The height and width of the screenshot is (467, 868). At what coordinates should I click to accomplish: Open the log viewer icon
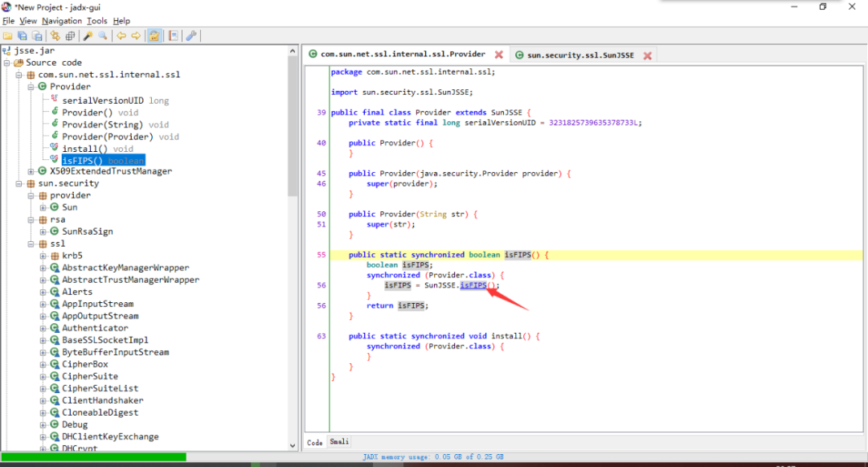[x=173, y=36]
